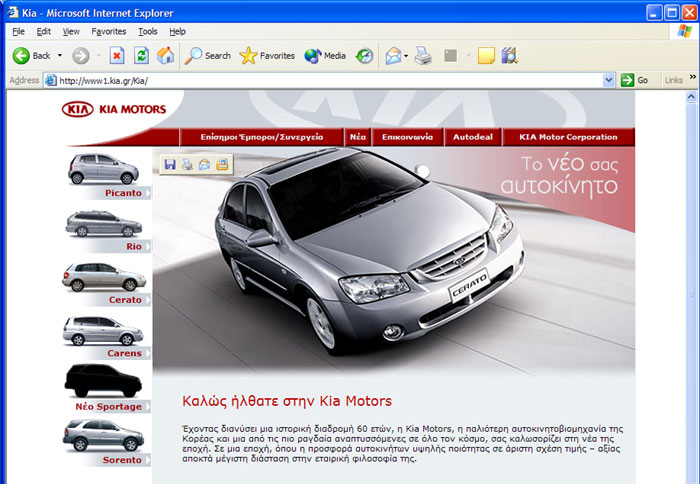Open the Cerato model link

pyautogui.click(x=125, y=300)
